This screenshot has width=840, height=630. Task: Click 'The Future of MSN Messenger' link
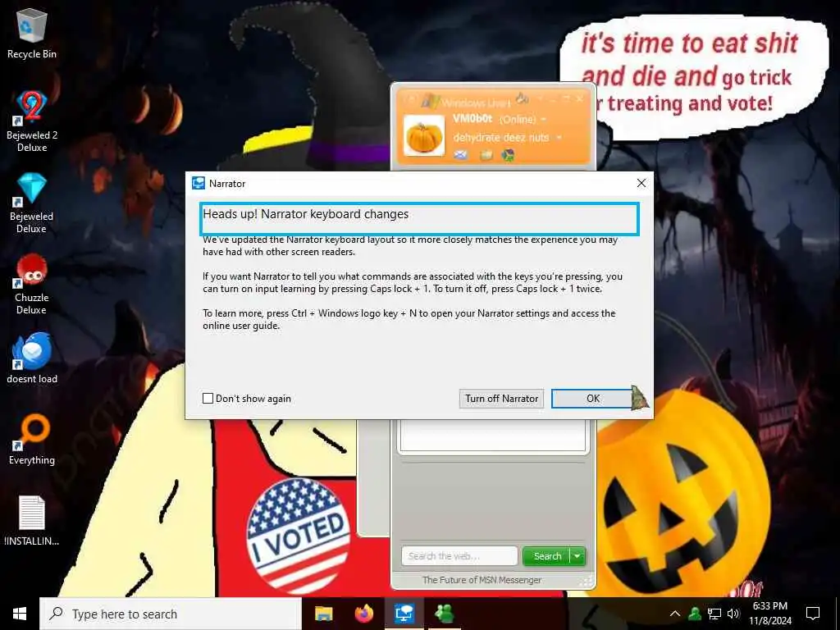point(482,580)
